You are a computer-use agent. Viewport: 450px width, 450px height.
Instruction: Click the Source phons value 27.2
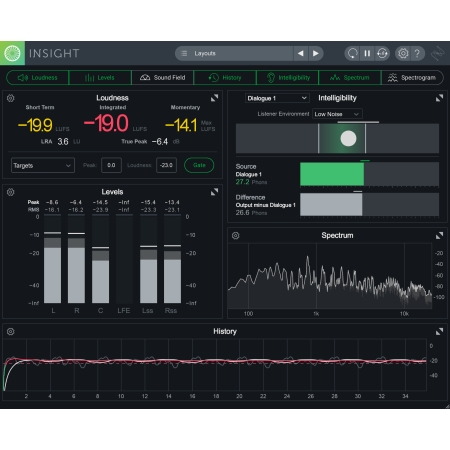242,182
